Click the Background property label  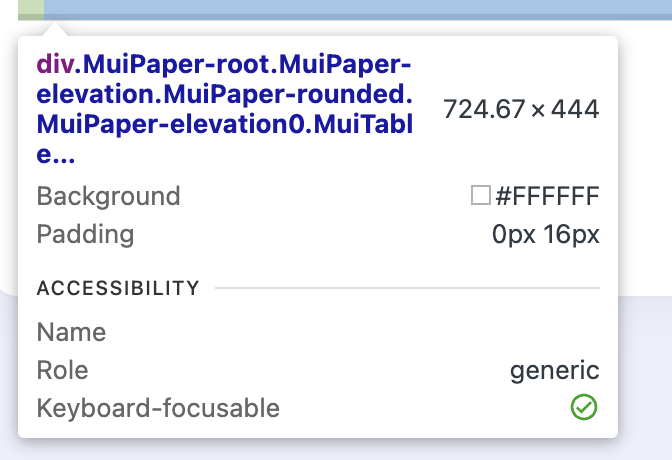108,196
